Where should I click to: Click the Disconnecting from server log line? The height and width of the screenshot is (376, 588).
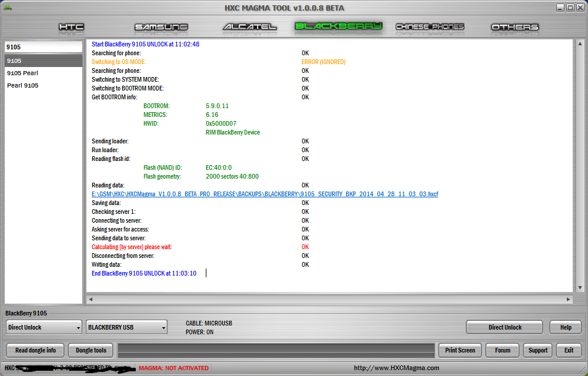[x=123, y=256]
